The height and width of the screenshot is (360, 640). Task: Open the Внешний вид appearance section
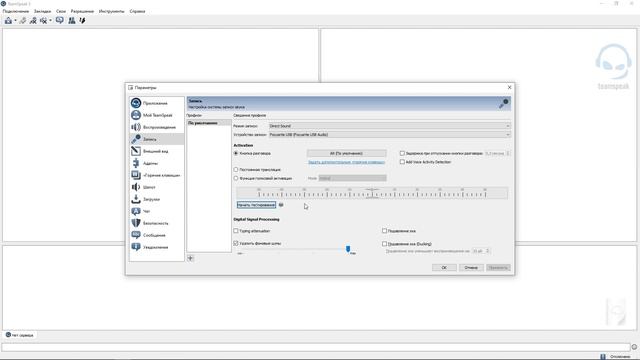[157, 151]
